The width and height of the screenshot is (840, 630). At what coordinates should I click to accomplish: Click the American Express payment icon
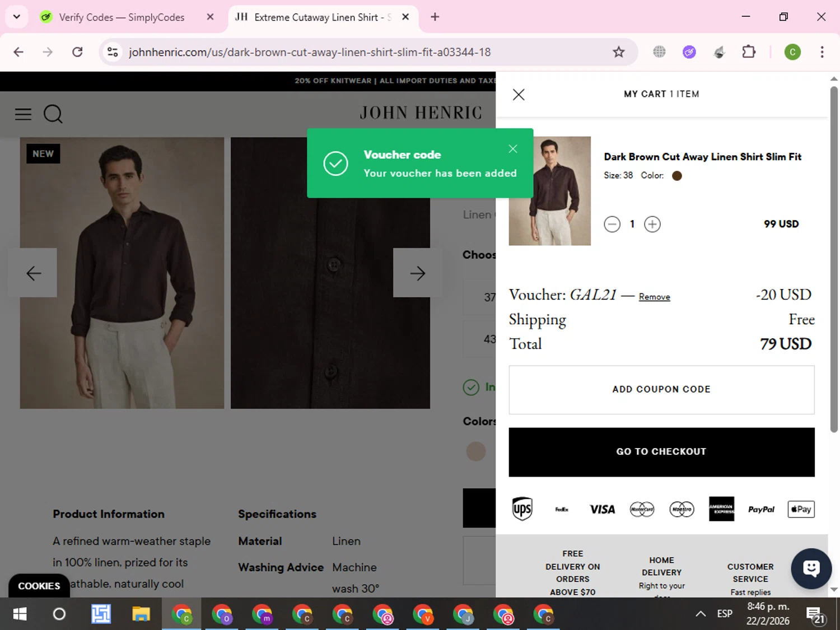coord(721,509)
